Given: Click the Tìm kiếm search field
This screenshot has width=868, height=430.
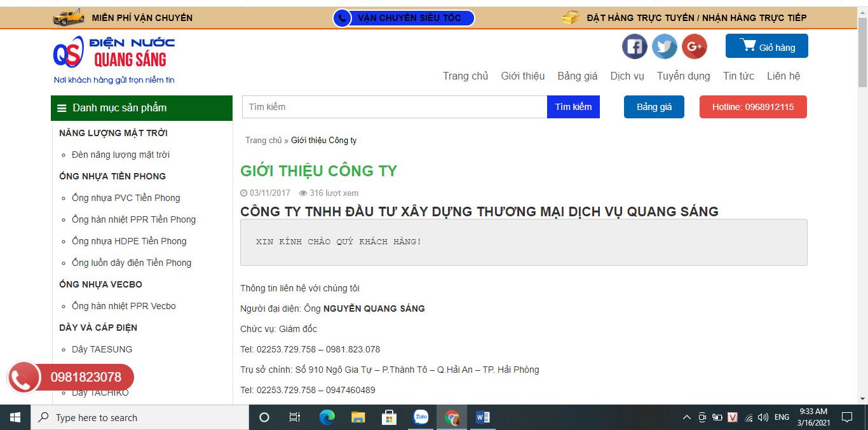Looking at the screenshot, I should point(395,107).
